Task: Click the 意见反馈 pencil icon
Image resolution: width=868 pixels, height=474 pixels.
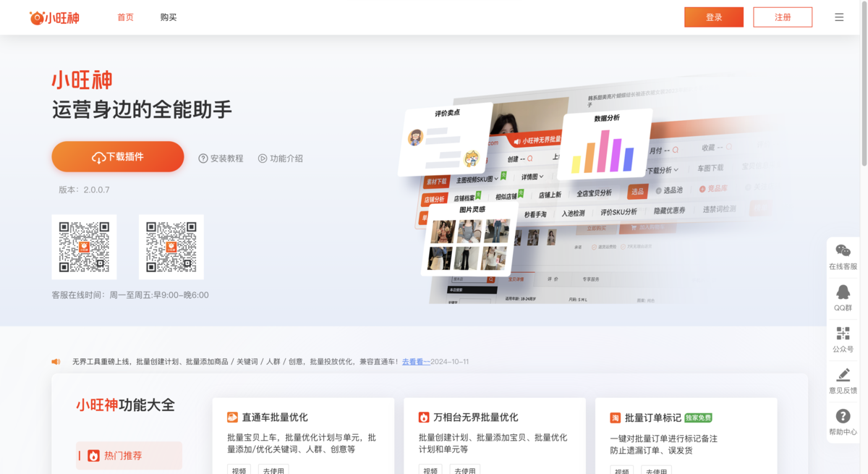Action: (843, 375)
